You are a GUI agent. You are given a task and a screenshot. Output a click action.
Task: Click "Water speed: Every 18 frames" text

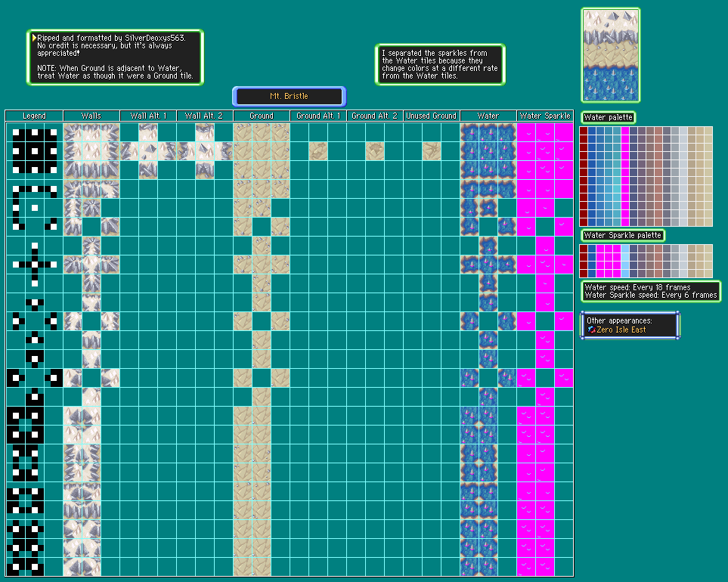[637, 288]
